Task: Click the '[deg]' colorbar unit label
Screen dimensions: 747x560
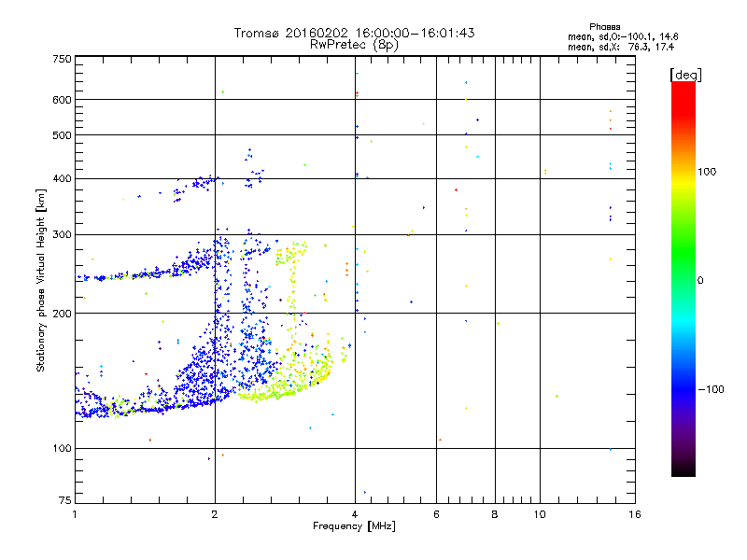Action: pos(685,75)
